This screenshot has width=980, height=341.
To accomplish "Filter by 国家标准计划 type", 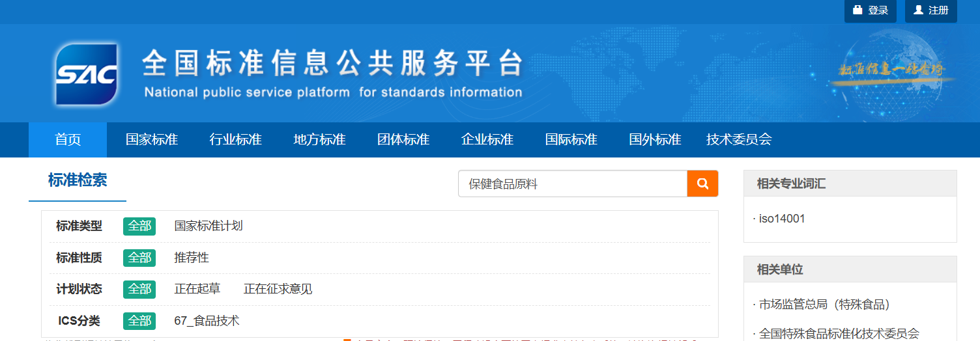I will click(209, 226).
